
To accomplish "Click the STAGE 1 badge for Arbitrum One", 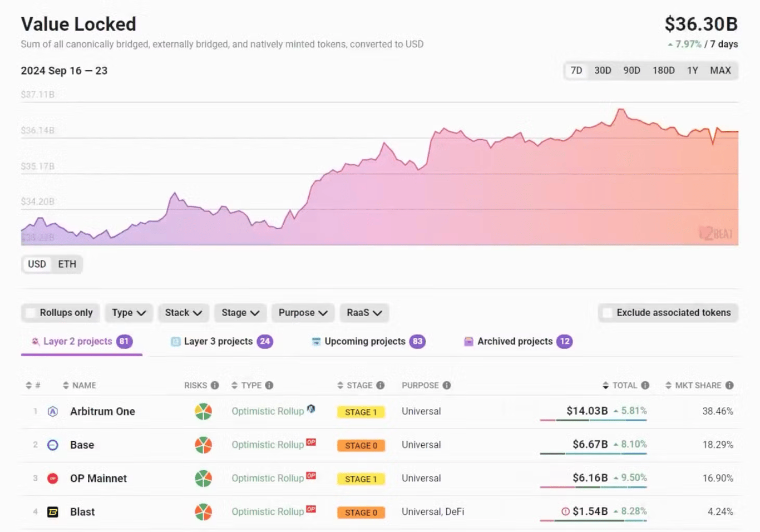I will pyautogui.click(x=361, y=412).
